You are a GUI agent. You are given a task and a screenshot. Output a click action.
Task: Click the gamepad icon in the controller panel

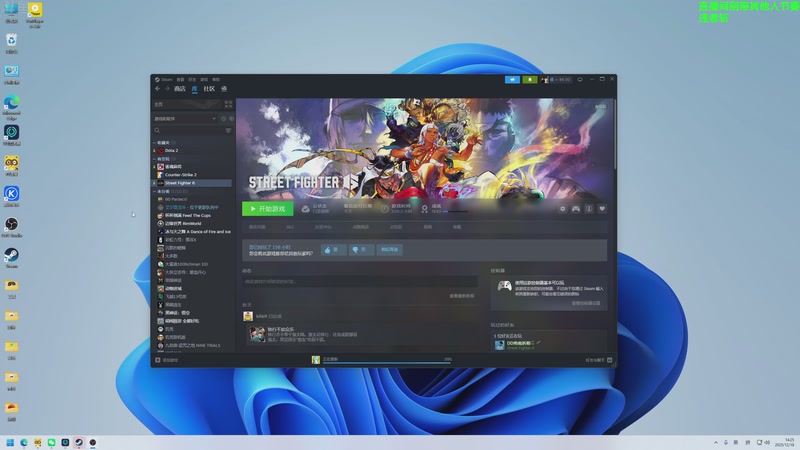coord(505,286)
